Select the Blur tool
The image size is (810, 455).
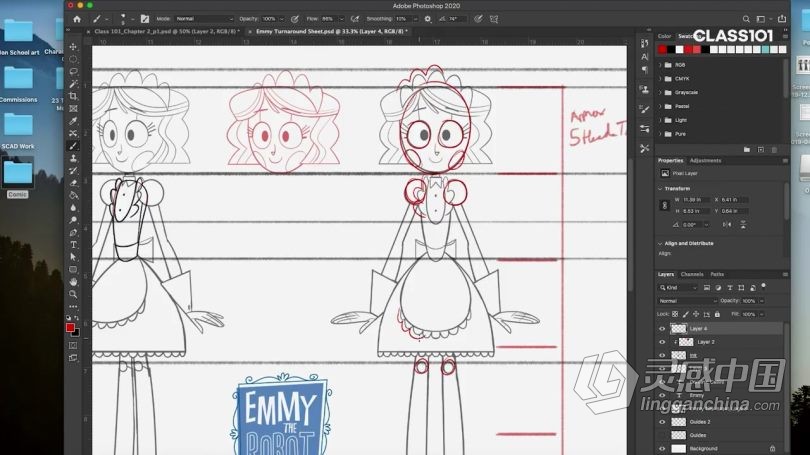(x=73, y=208)
